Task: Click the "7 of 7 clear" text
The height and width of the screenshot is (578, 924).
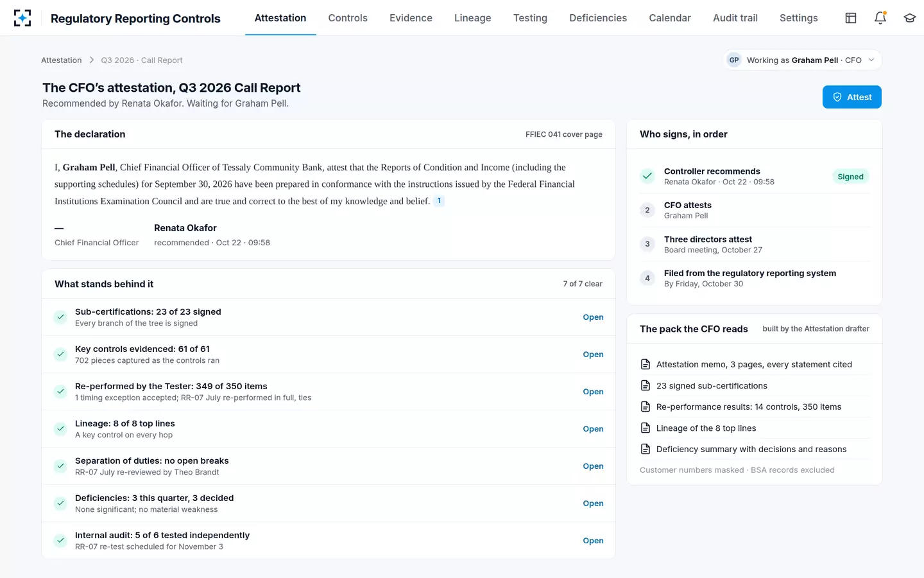Action: point(583,284)
